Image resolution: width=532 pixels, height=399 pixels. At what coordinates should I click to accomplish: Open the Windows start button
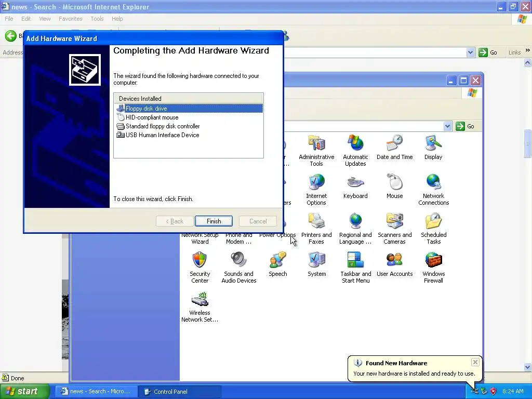click(24, 391)
